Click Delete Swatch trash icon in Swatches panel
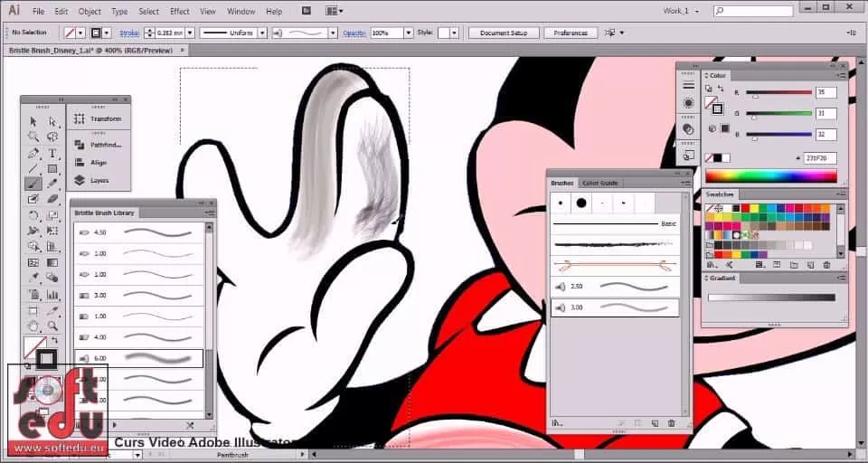The image size is (868, 463). pos(826,265)
